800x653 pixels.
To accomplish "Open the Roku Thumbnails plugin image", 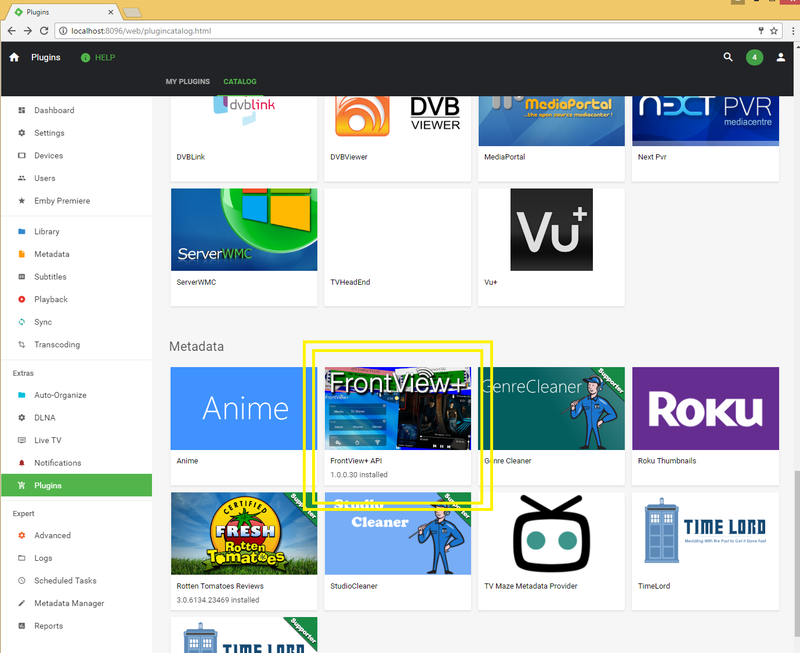I will pyautogui.click(x=706, y=408).
